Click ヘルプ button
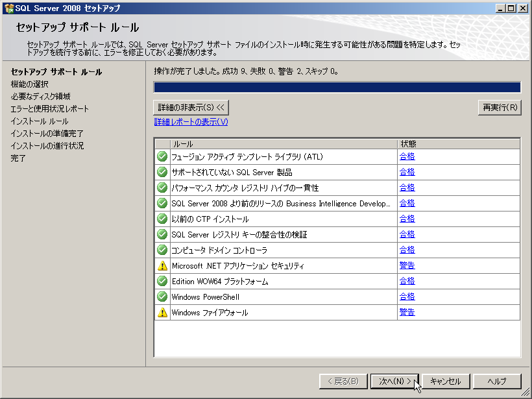 (497, 381)
